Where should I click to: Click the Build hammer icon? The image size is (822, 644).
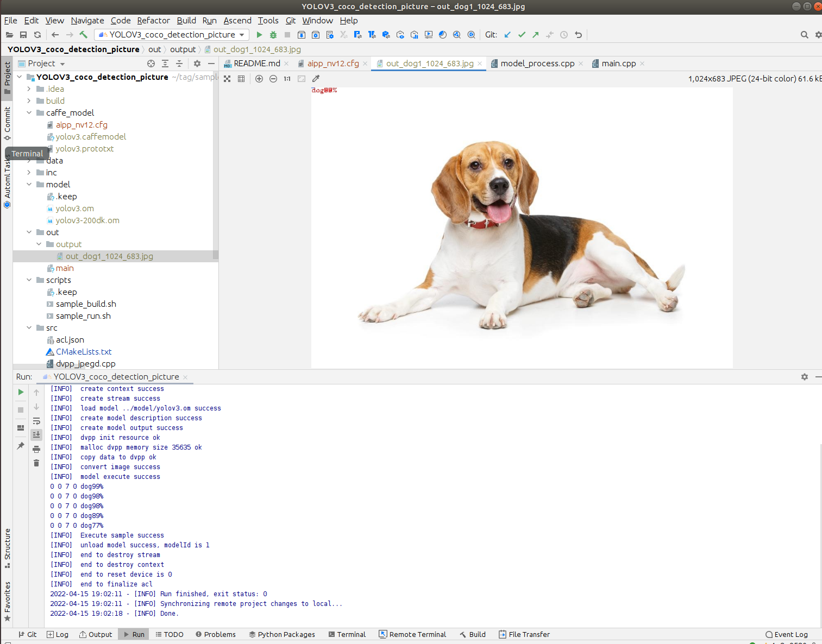(x=84, y=35)
